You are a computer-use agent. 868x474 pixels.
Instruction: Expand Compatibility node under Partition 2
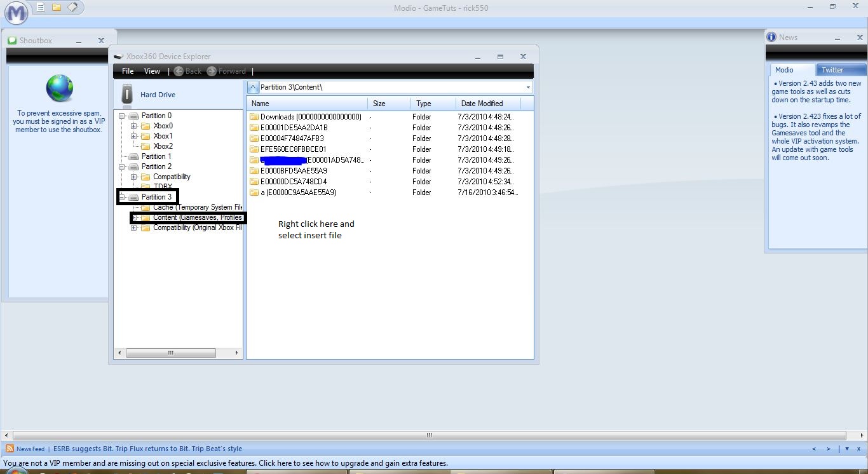click(x=133, y=177)
